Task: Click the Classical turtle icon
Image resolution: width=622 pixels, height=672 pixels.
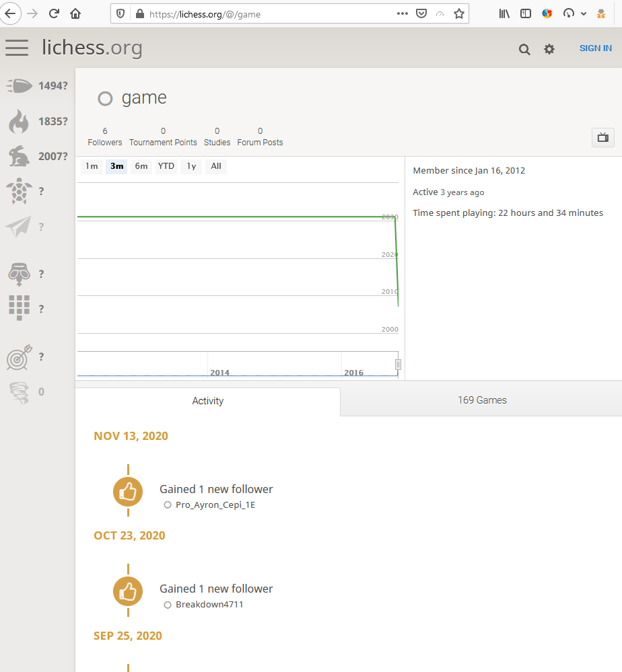Action: tap(19, 191)
